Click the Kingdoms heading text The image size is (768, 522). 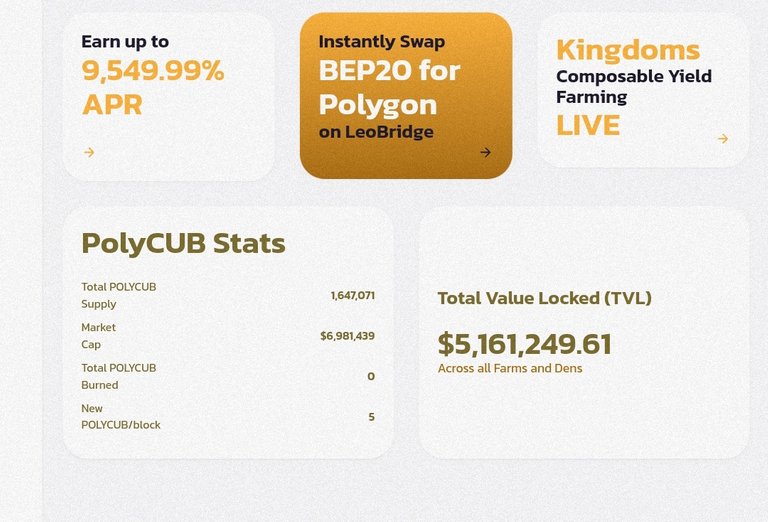628,50
